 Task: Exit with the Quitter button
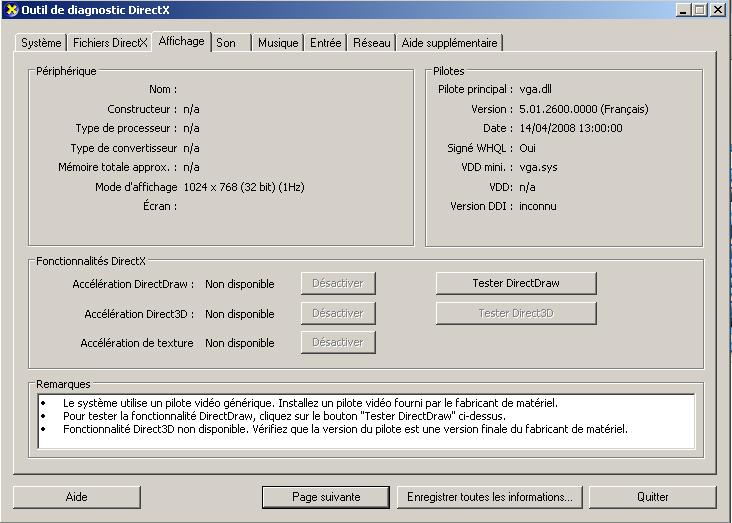pyautogui.click(x=653, y=497)
